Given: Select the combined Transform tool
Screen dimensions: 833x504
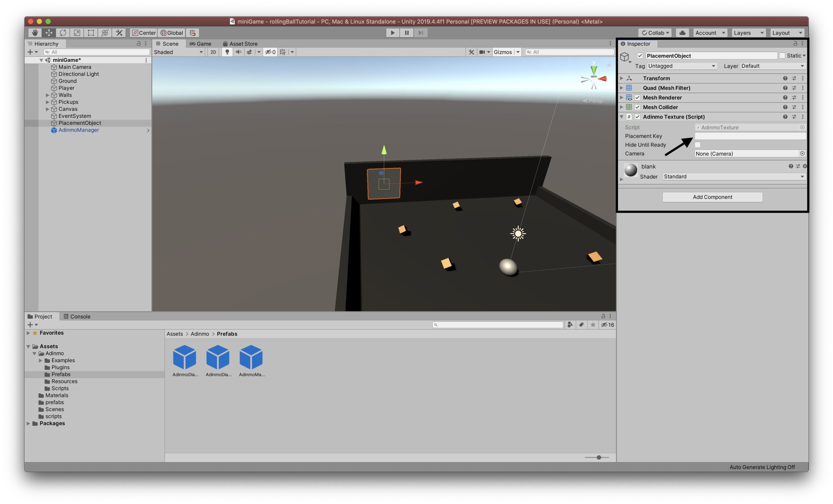Looking at the screenshot, I should coord(105,33).
